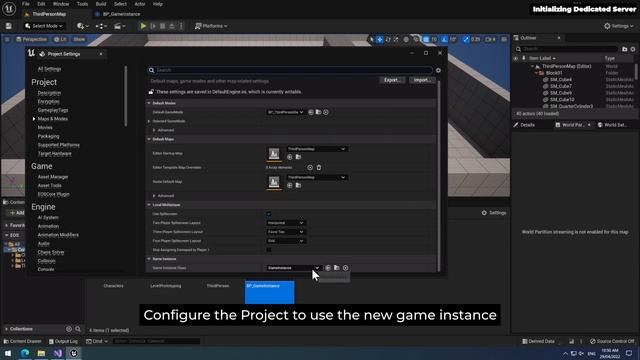Toggle the Outliner visibility eye column

[x=516, y=58]
